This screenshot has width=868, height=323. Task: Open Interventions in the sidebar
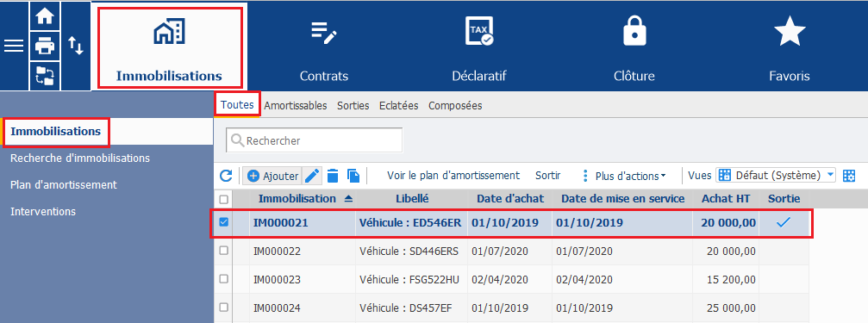[43, 211]
